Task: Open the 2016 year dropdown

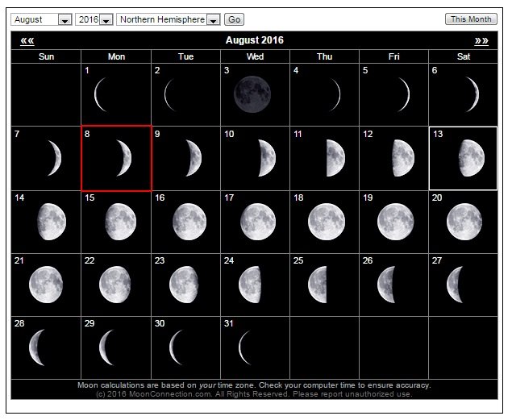Action: coord(94,19)
